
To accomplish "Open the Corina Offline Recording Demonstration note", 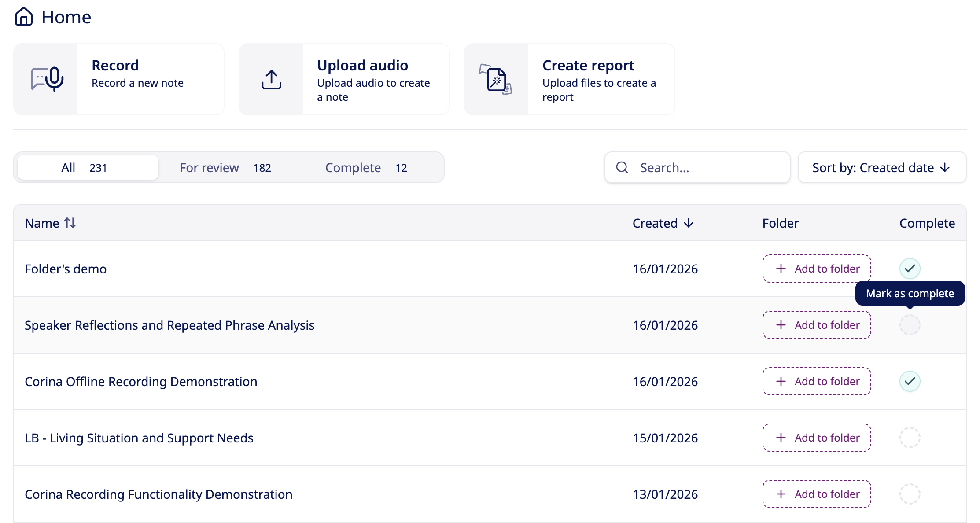I will pos(141,381).
